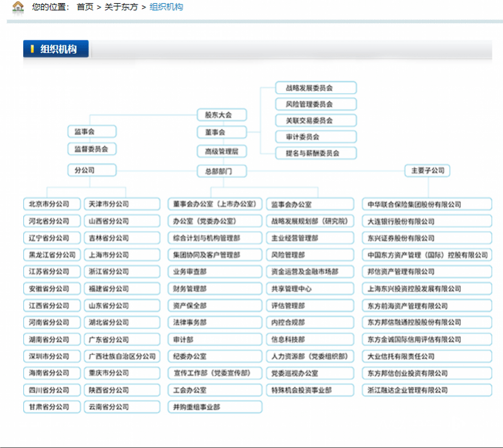
Task: Select the 风险管理委员会 node
Action: [316, 104]
